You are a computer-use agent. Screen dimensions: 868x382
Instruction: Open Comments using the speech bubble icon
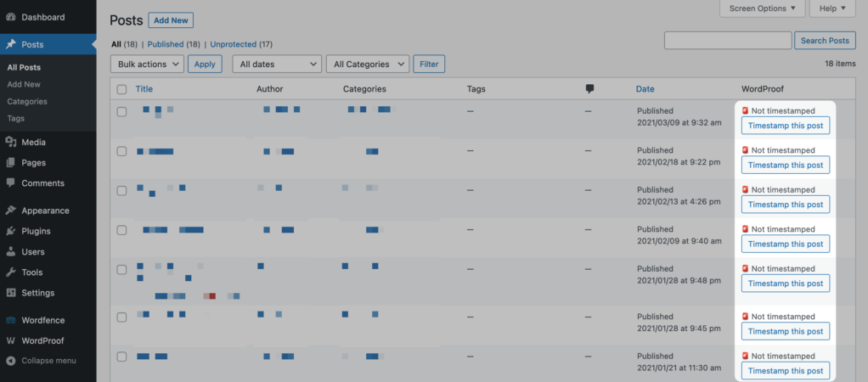click(x=11, y=183)
